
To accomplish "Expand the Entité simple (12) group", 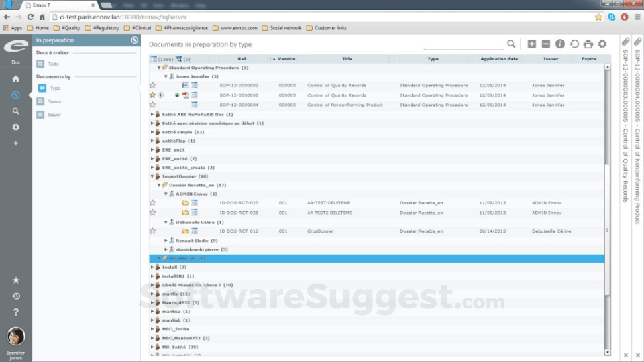I will coord(153,132).
